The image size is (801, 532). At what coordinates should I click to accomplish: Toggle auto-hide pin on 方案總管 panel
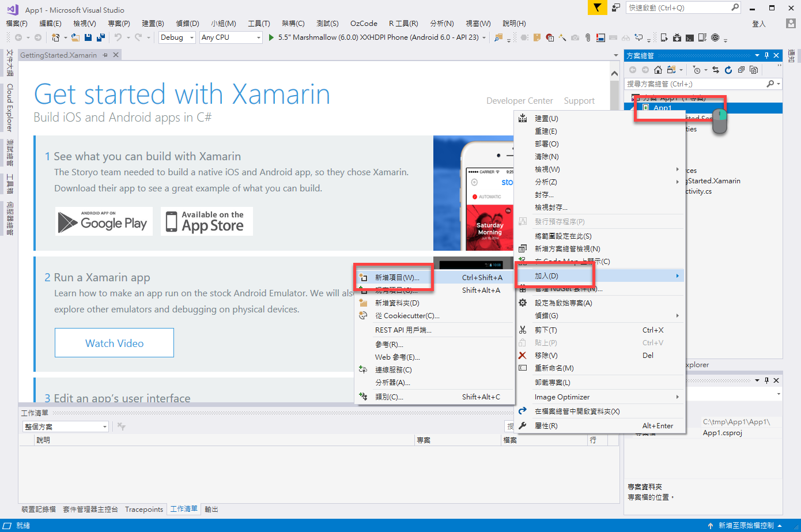(766, 55)
